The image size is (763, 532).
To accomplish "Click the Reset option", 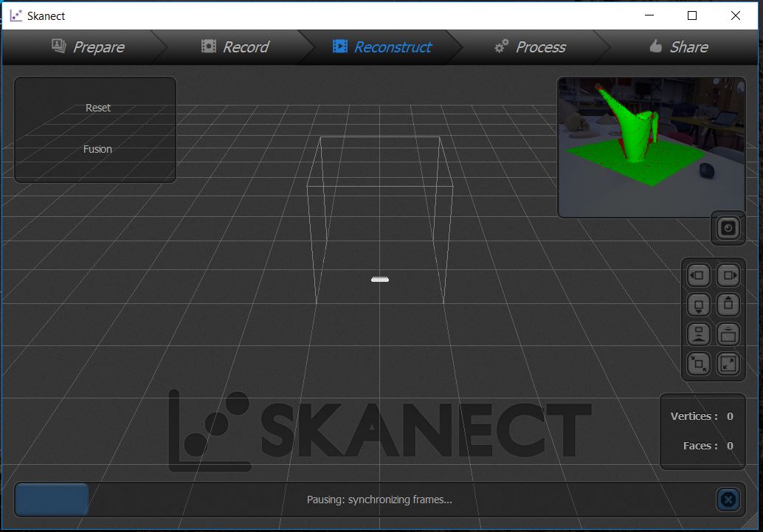I will 98,108.
